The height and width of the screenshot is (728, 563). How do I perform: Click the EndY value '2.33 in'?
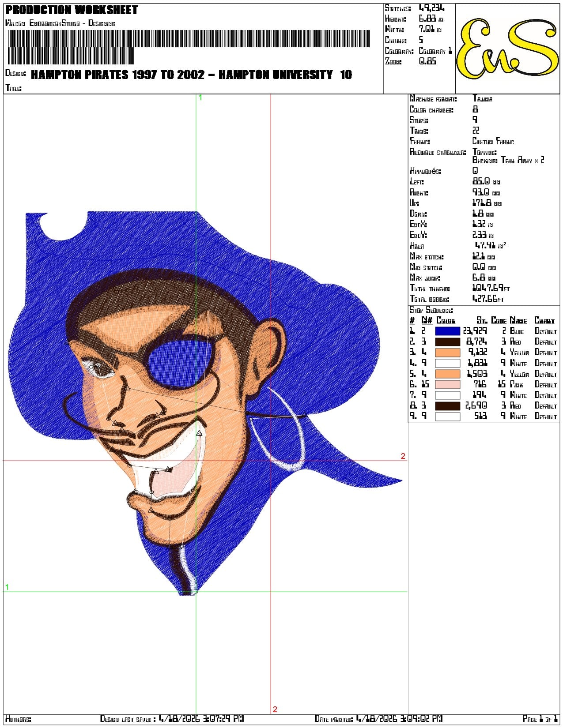coord(484,235)
